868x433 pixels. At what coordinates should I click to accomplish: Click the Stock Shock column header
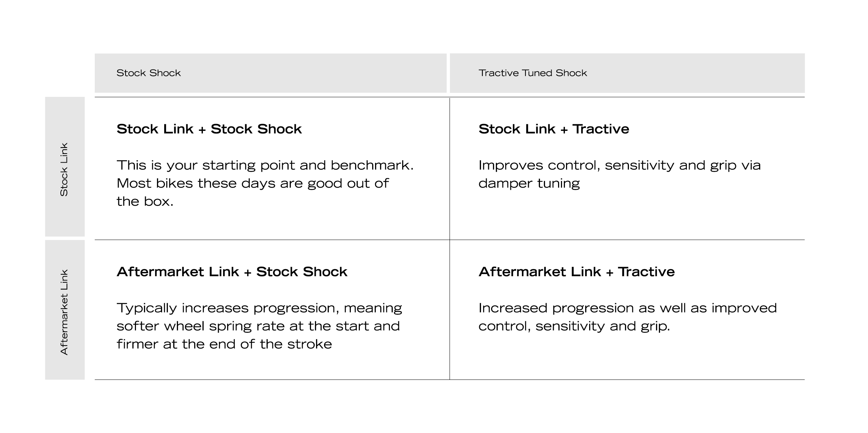[148, 73]
